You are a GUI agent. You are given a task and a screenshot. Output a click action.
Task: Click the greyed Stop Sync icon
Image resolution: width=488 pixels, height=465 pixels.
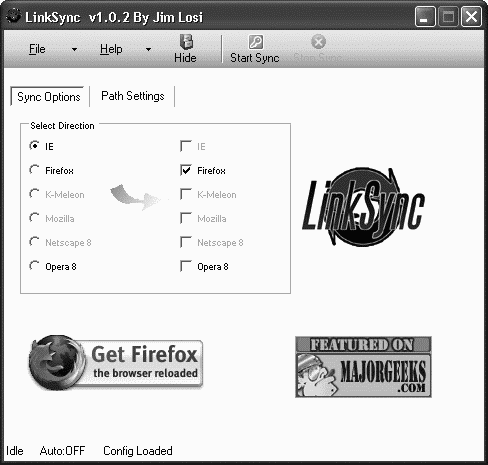point(318,42)
